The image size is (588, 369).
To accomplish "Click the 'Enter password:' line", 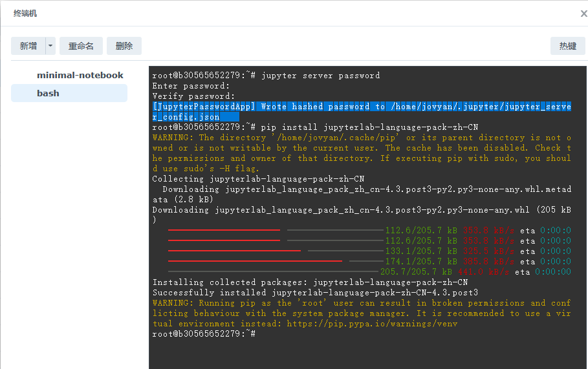I will (x=191, y=86).
